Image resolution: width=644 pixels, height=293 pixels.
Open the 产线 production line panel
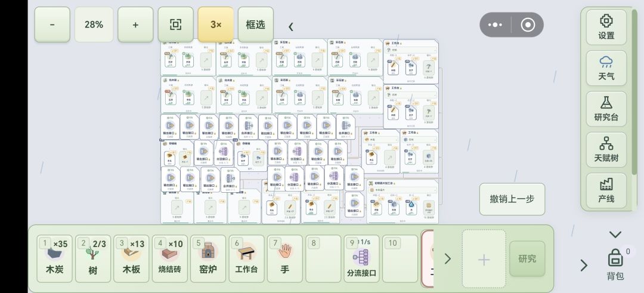click(606, 191)
